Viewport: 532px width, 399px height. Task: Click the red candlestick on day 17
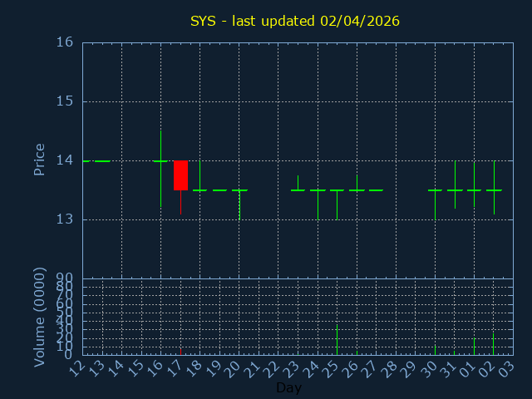point(180,175)
